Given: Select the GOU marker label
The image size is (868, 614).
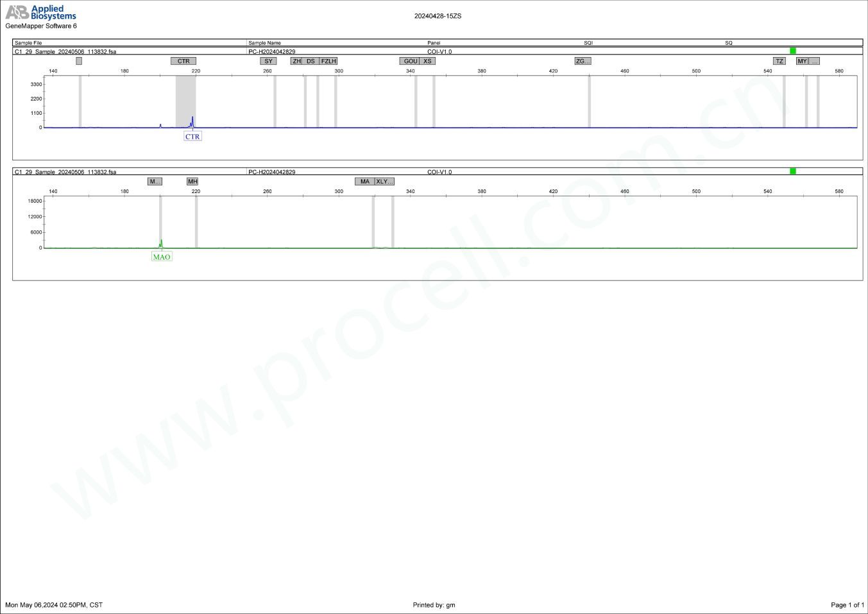Looking at the screenshot, I should (410, 61).
